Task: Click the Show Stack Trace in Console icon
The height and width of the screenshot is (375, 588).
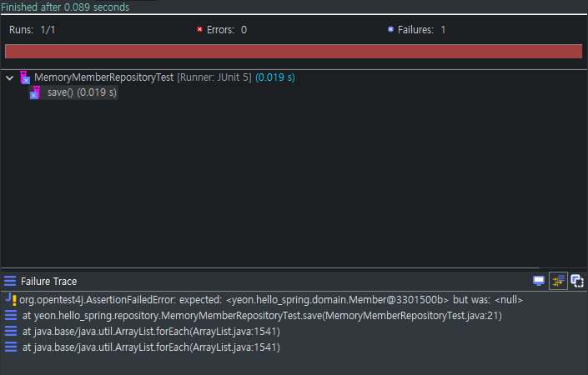Action: pos(539,281)
